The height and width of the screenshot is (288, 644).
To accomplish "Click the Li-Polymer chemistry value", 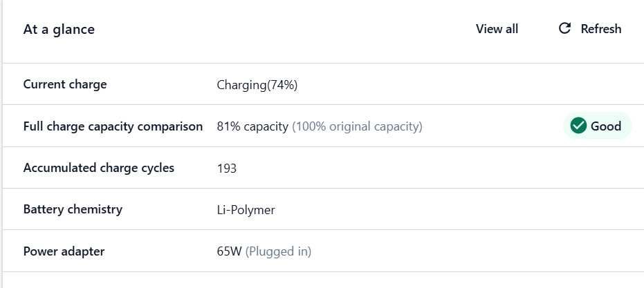I will [x=246, y=210].
